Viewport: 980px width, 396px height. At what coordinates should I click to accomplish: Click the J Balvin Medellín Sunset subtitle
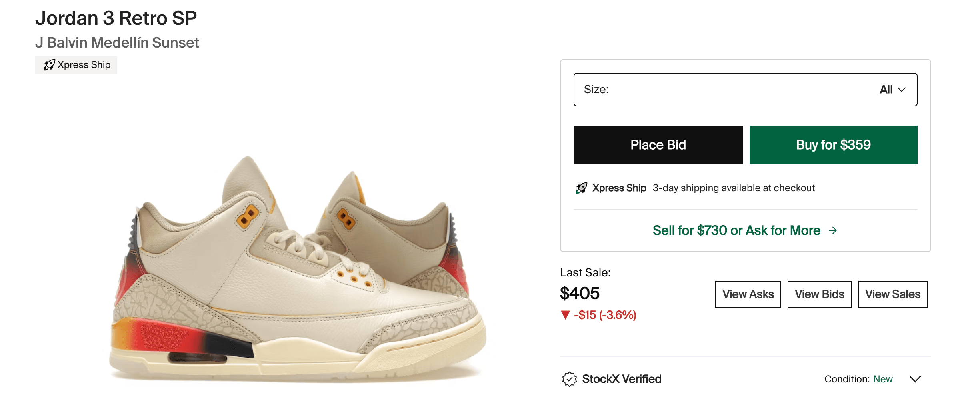[x=117, y=43]
